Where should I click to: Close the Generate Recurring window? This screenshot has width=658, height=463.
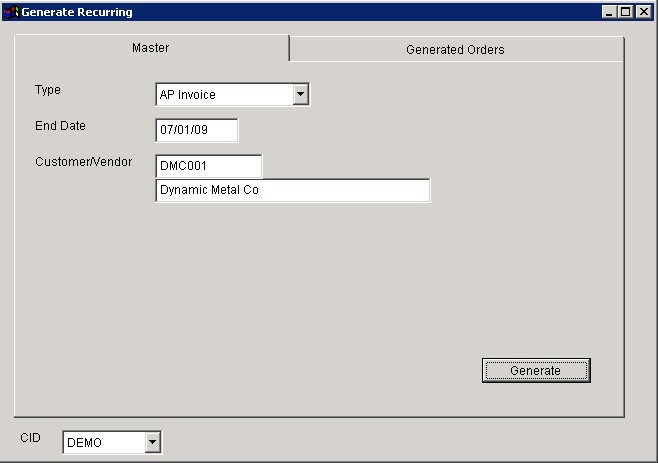643,12
